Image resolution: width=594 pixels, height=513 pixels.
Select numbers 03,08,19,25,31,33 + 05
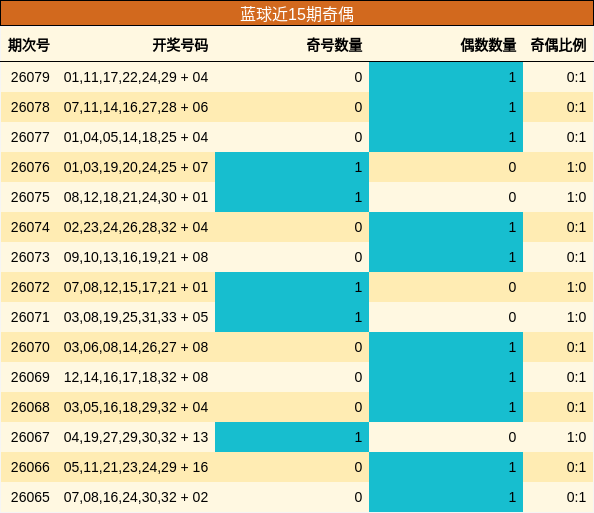tap(136, 317)
